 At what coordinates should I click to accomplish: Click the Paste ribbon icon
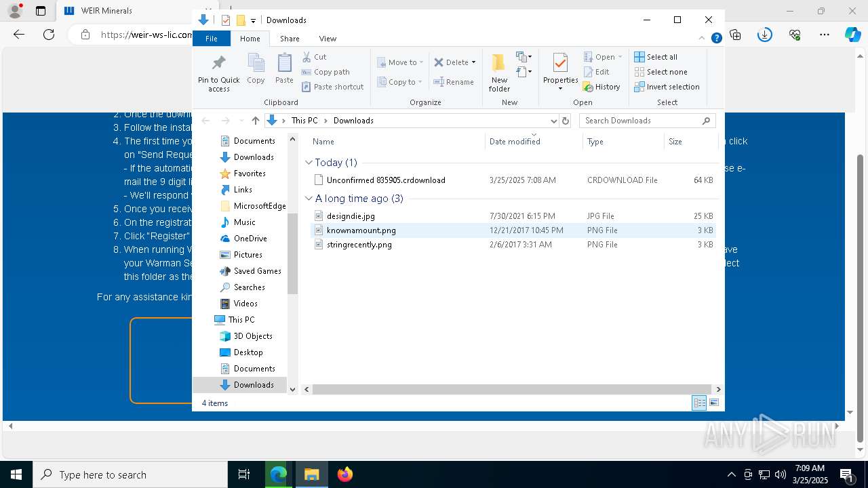[284, 63]
